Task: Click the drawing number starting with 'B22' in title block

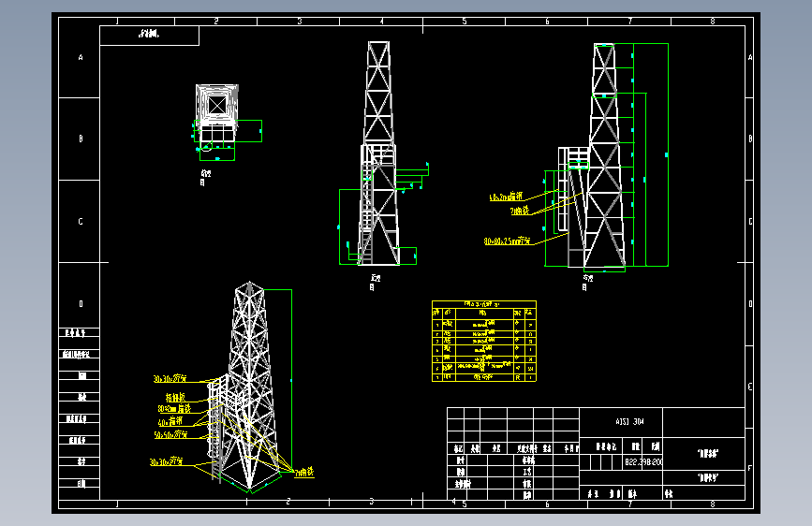Action: click(x=643, y=461)
